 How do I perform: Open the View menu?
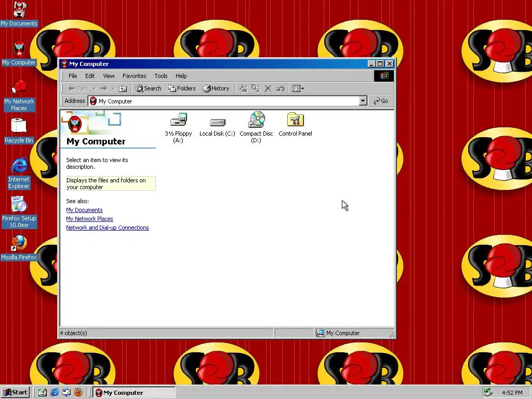tap(109, 76)
